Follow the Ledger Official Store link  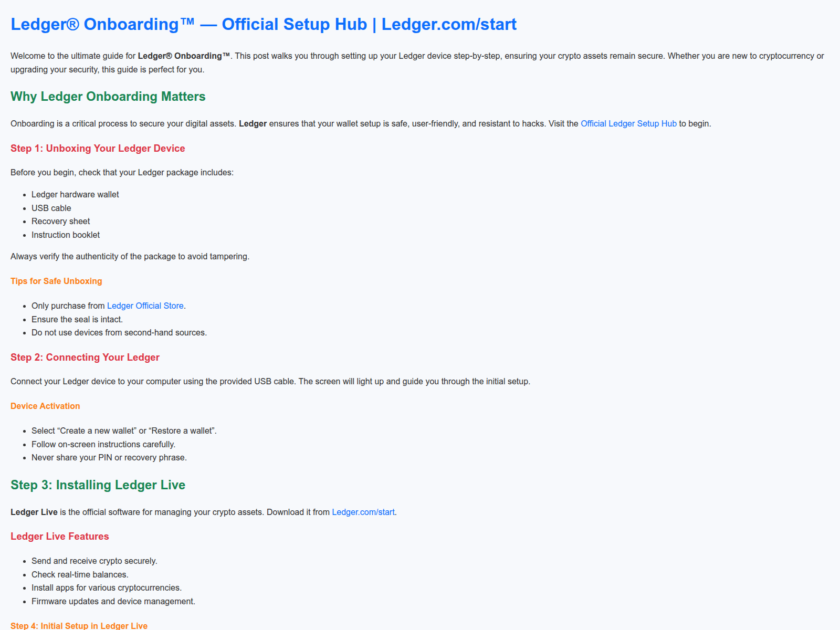coord(145,306)
